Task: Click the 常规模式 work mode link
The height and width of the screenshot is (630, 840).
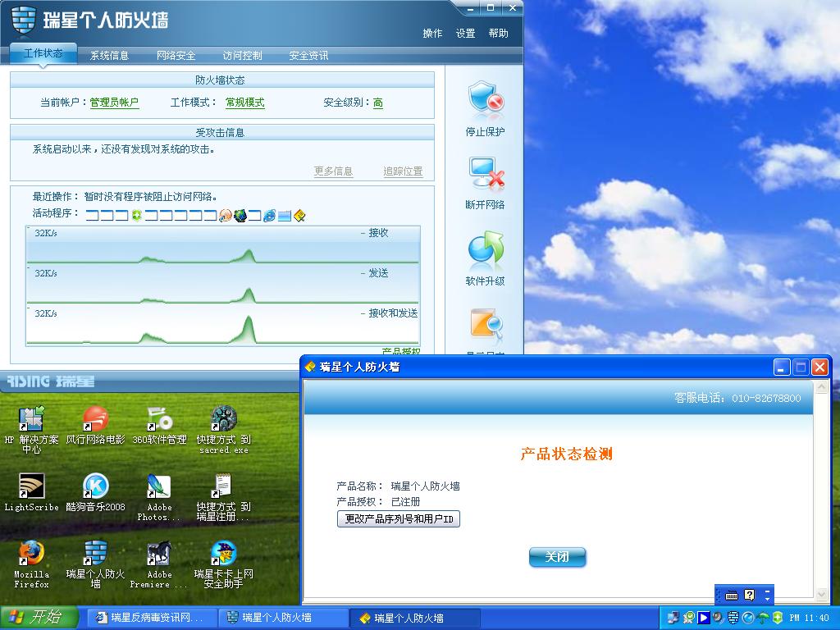Action: (244, 103)
